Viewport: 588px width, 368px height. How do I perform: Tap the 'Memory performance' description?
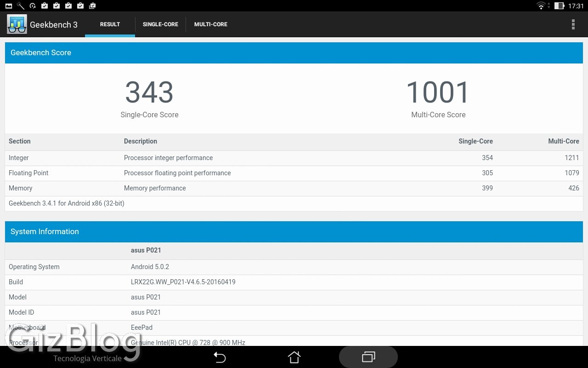155,188
